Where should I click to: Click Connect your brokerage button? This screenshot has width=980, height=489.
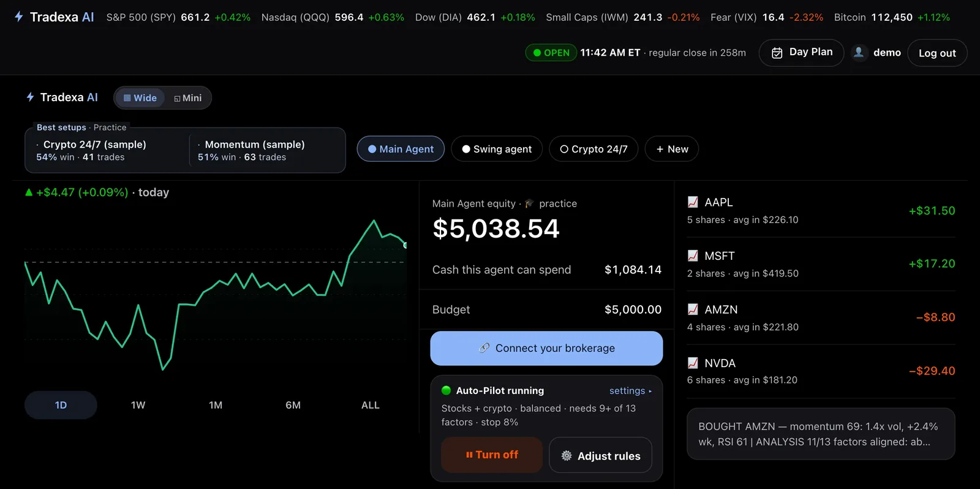click(546, 348)
